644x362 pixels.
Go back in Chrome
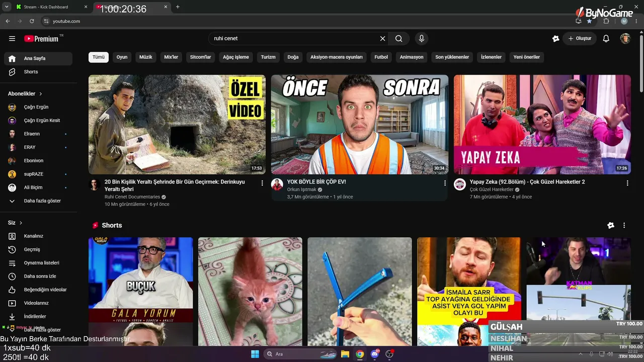tap(8, 21)
